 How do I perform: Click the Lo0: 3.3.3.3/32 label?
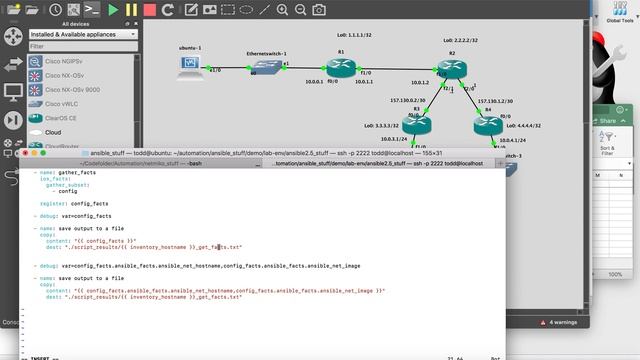pos(381,126)
